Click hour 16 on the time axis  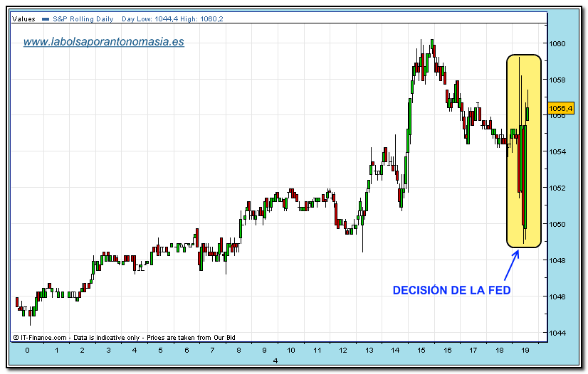click(448, 351)
